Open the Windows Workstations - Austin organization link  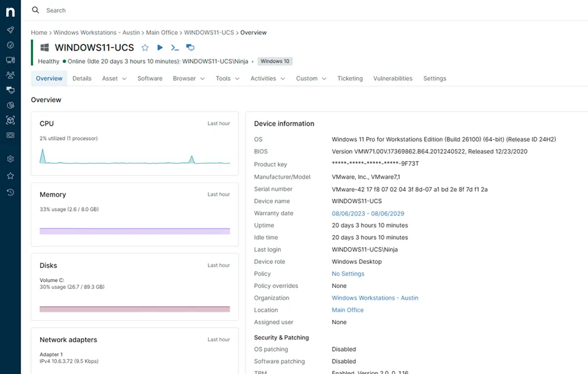point(375,298)
